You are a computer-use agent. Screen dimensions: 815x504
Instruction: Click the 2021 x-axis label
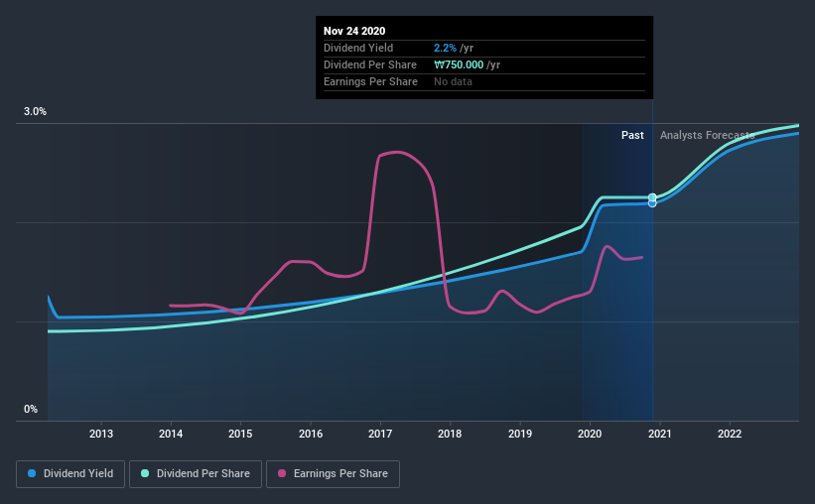[659, 434]
